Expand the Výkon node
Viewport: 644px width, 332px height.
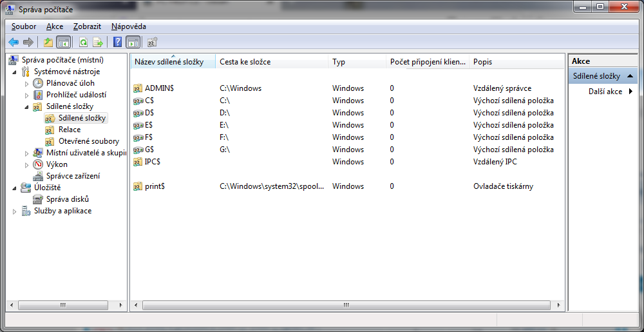tap(27, 165)
